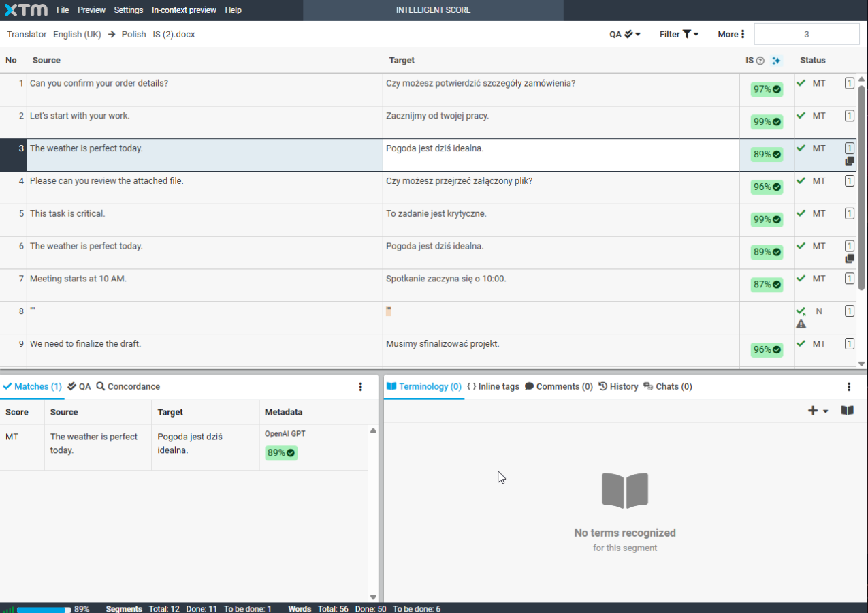The width and height of the screenshot is (868, 613).
Task: Expand the add term plus dropdown
Action: 817,411
